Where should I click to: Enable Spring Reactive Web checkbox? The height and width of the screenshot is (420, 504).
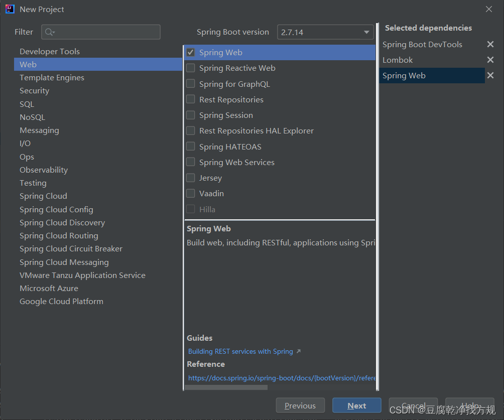coord(191,68)
